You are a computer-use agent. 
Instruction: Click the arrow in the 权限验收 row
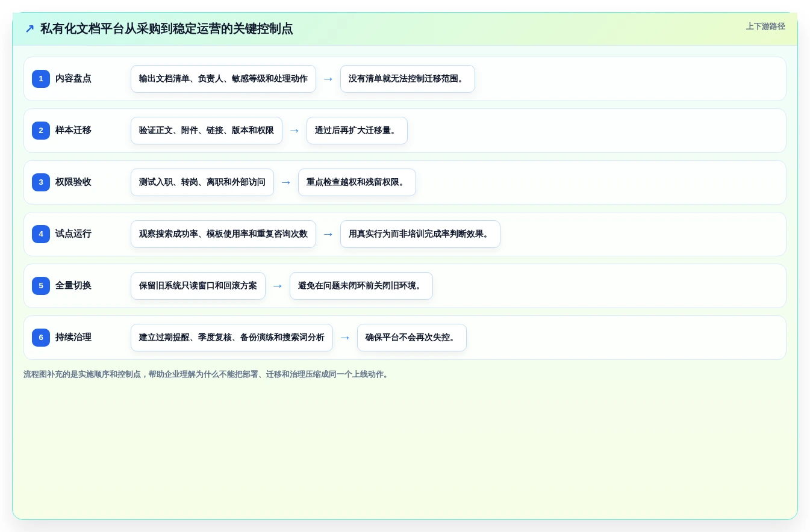click(x=286, y=182)
